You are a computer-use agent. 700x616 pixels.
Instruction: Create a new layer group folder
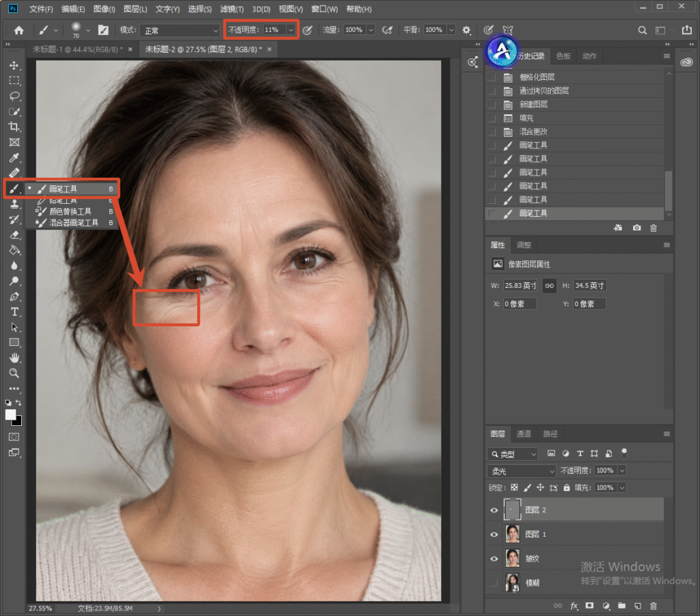point(621,606)
